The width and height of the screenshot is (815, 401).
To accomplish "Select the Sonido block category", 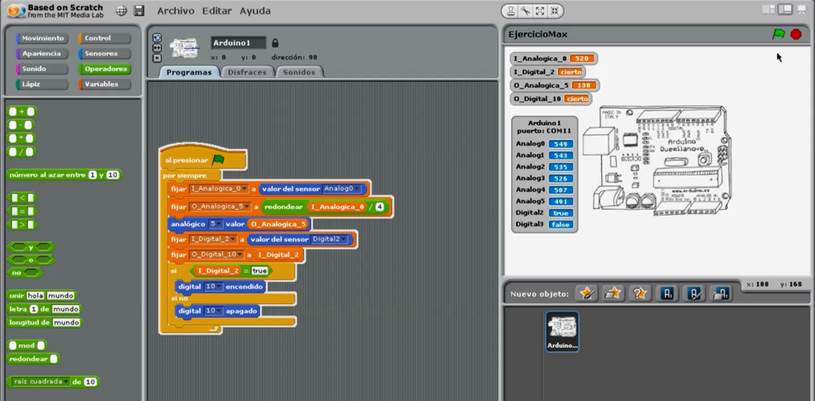I will click(42, 69).
